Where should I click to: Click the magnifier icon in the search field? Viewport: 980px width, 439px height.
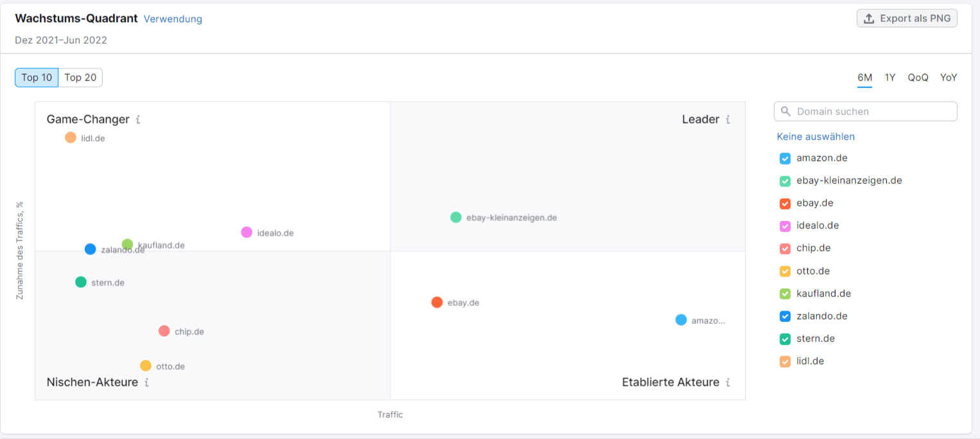pyautogui.click(x=785, y=111)
